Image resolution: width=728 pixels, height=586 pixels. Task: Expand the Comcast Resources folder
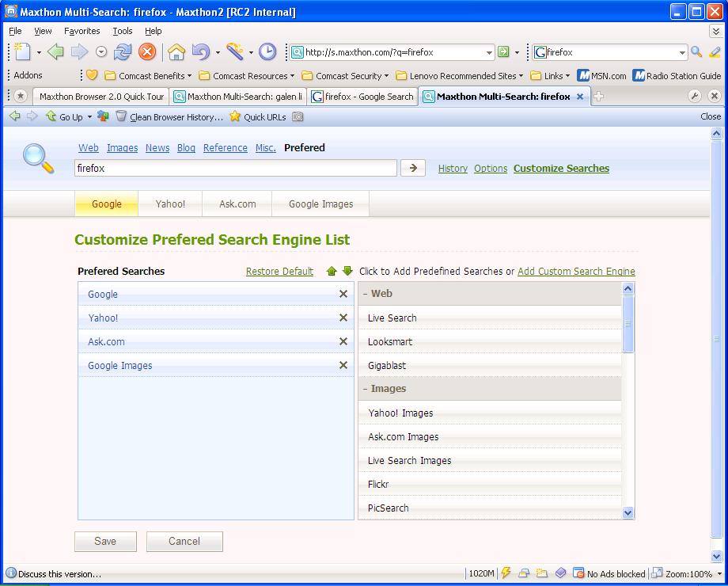[247, 75]
